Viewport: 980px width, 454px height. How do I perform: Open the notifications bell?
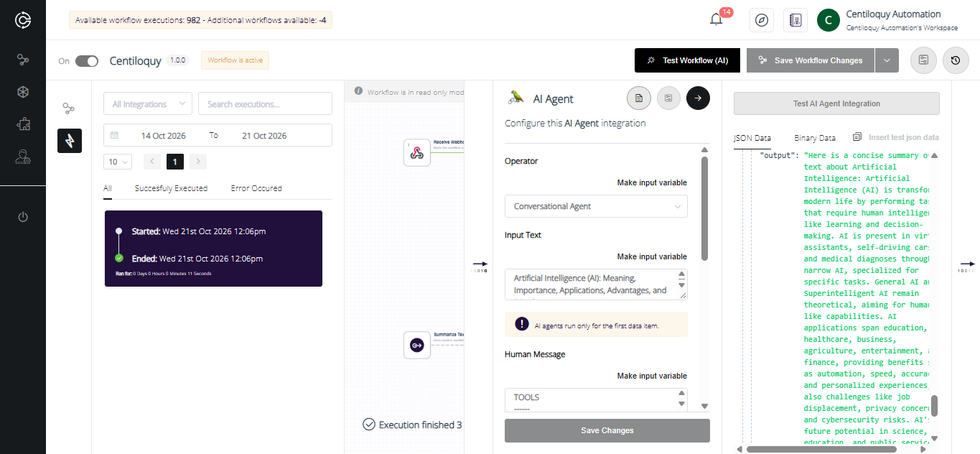716,19
